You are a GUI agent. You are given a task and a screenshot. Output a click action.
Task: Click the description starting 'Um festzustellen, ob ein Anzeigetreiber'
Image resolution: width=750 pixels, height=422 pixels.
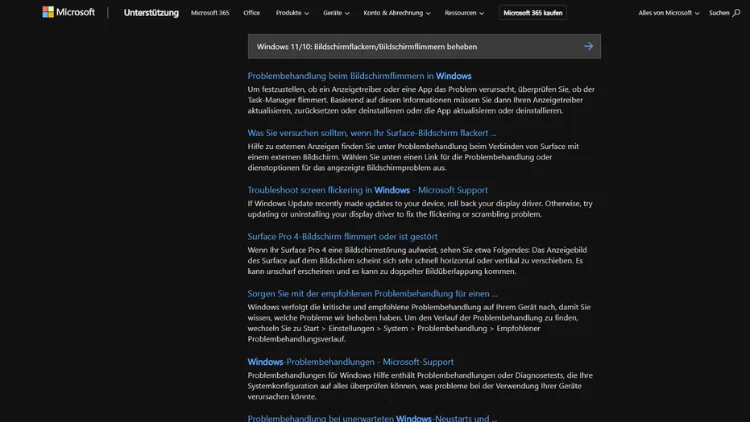(x=421, y=100)
